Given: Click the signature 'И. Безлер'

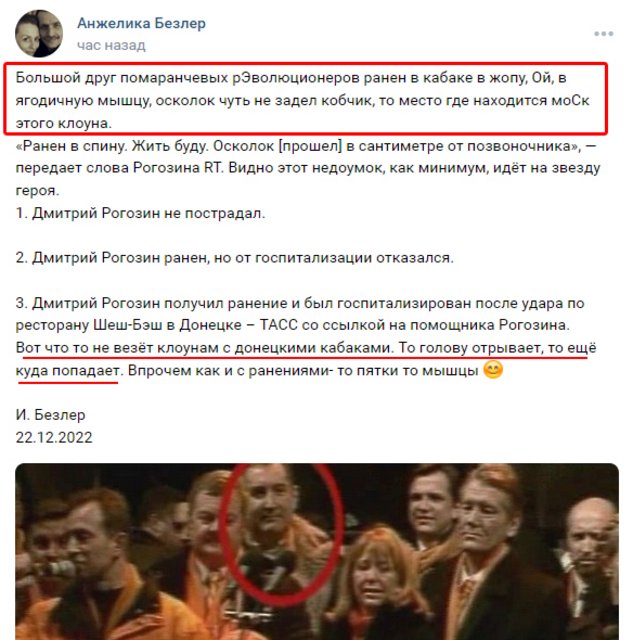Looking at the screenshot, I should pos(51,415).
